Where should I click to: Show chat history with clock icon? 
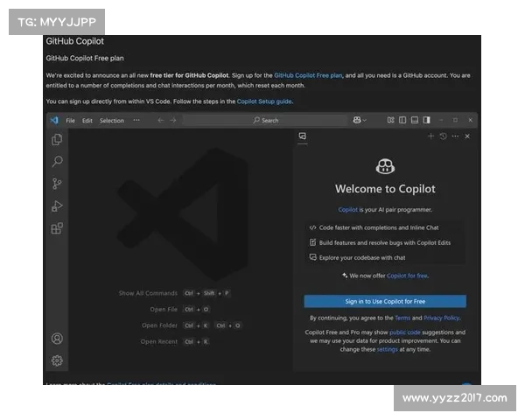[443, 136]
